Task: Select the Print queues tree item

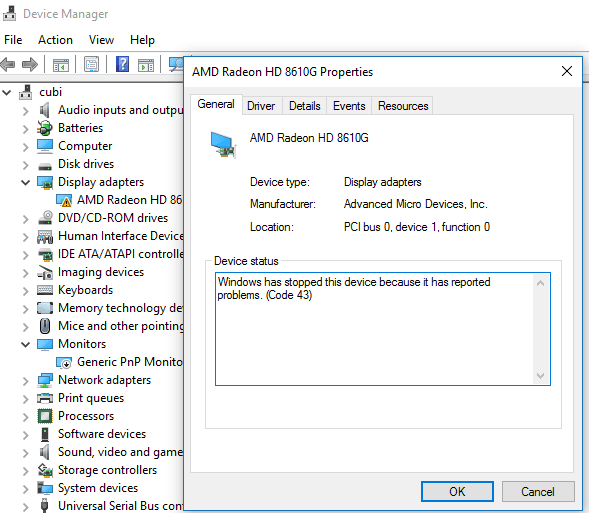Action: point(91,398)
